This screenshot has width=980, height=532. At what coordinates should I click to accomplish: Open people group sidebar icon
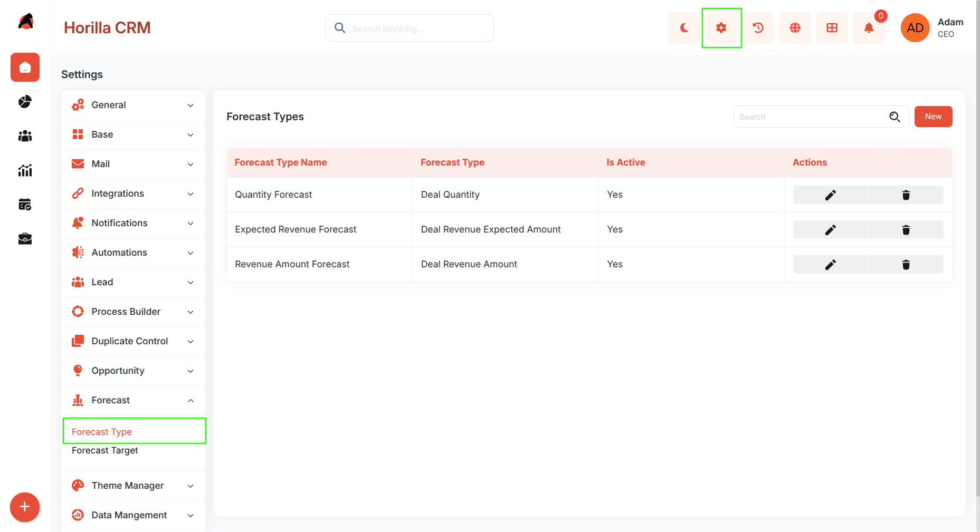click(x=25, y=136)
